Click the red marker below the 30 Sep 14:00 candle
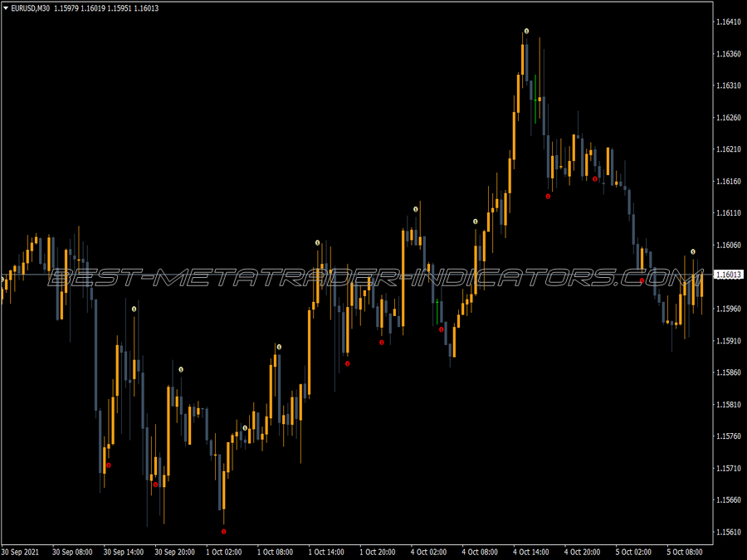The width and height of the screenshot is (747, 560). 108,465
